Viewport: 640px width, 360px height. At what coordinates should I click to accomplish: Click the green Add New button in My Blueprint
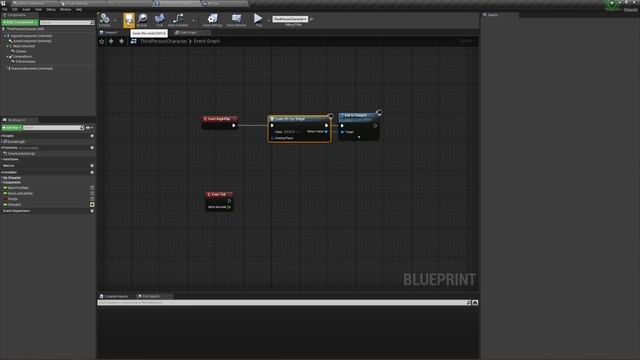pyautogui.click(x=12, y=128)
